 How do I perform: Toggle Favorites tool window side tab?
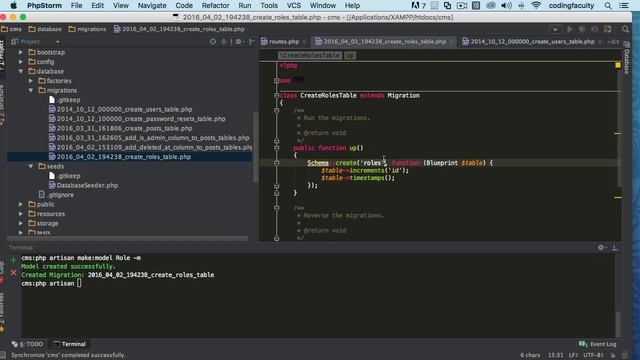tap(2, 313)
